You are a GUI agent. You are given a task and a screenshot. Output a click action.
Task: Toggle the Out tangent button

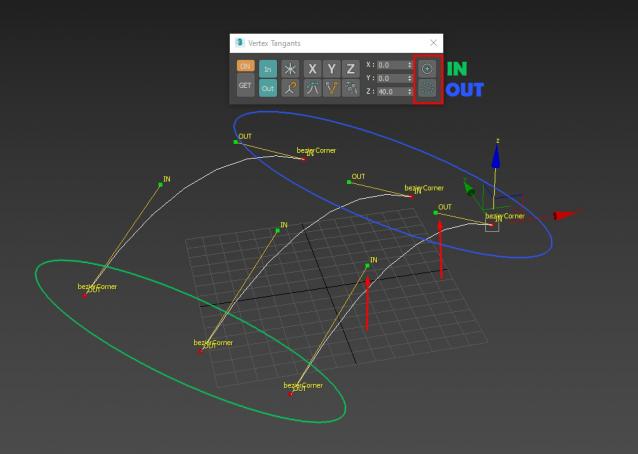pos(268,88)
